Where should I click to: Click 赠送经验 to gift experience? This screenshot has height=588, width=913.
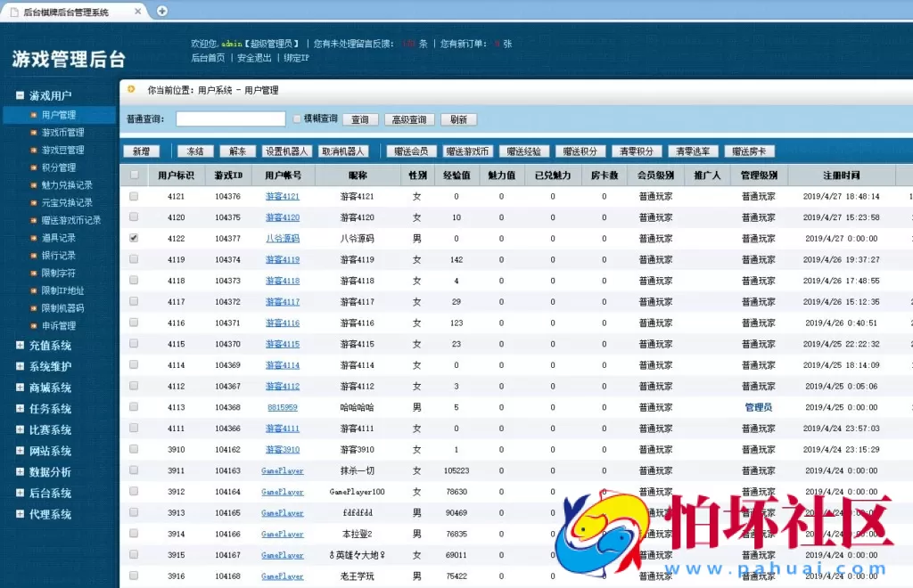click(x=526, y=151)
